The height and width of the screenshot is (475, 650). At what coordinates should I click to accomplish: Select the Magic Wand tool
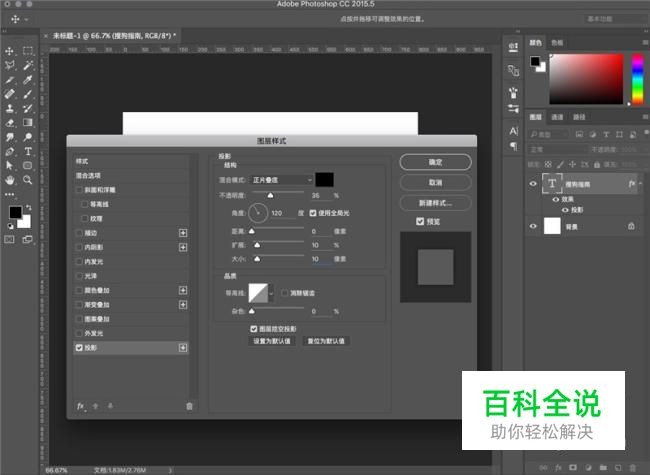coord(28,65)
